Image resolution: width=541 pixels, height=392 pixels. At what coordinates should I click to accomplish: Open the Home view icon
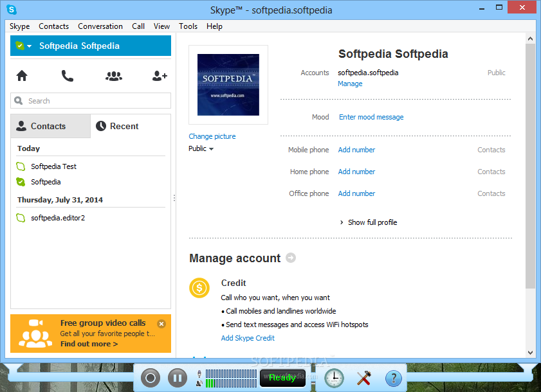[22, 75]
